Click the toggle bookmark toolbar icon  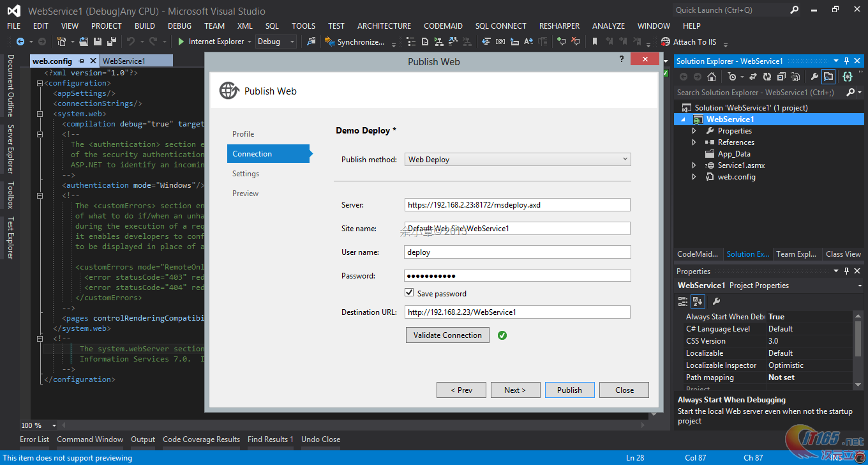coord(595,42)
